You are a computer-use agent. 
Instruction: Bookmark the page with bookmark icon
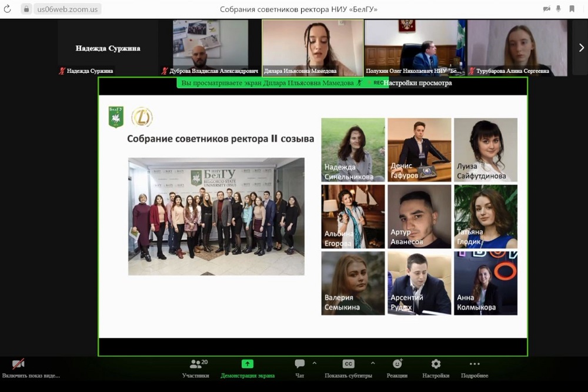(572, 9)
